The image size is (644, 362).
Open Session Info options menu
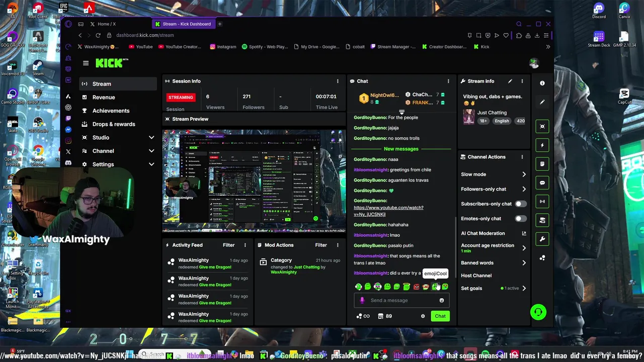[338, 81]
